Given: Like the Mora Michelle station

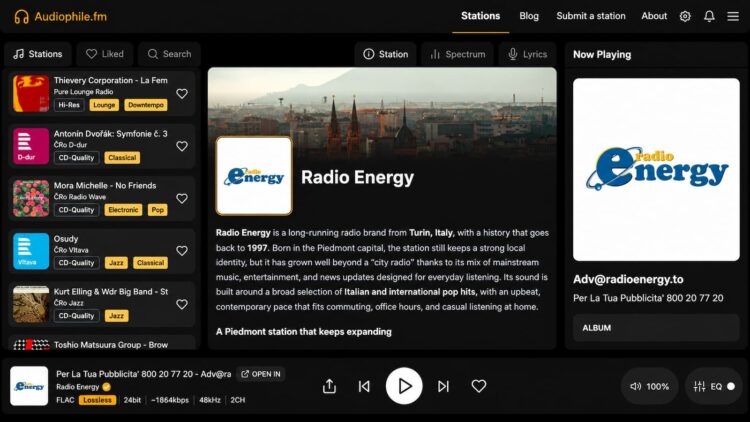Looking at the screenshot, I should tap(182, 198).
